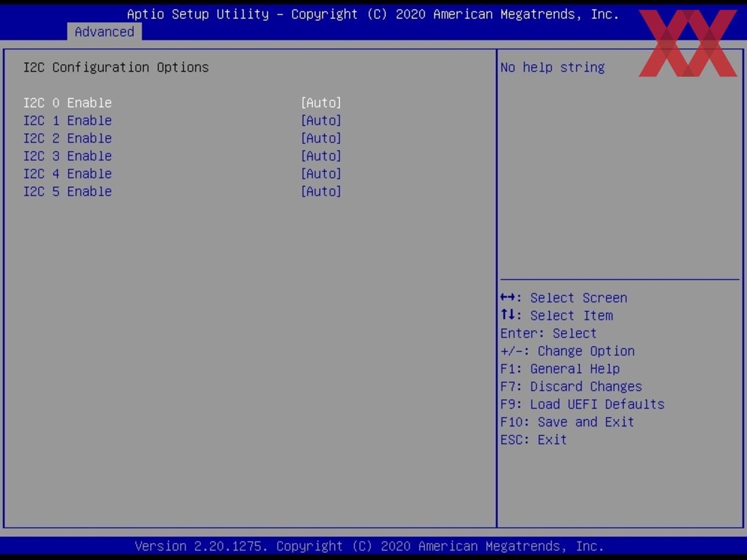Change the [Auto] value for I2C 1
This screenshot has height=560, width=747.
pos(321,120)
